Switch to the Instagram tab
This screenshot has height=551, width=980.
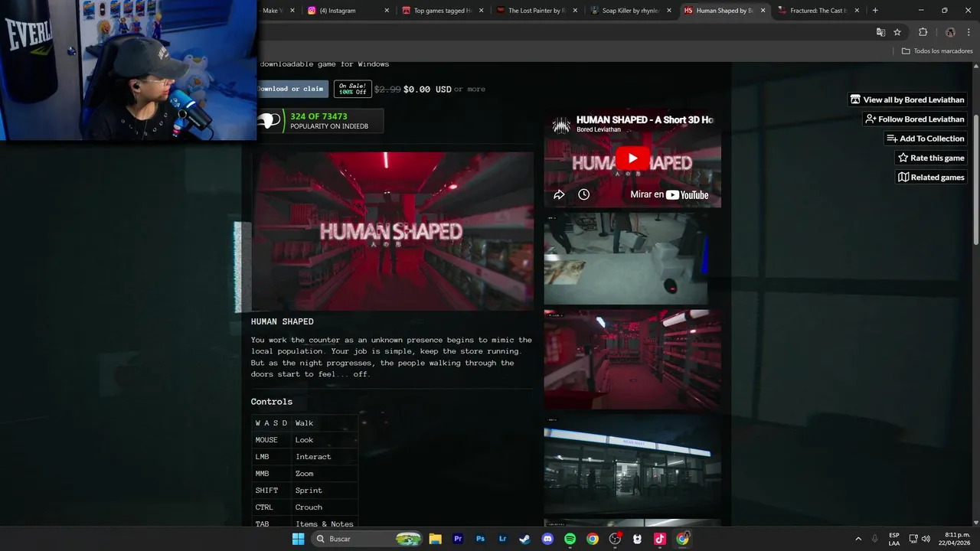348,11
